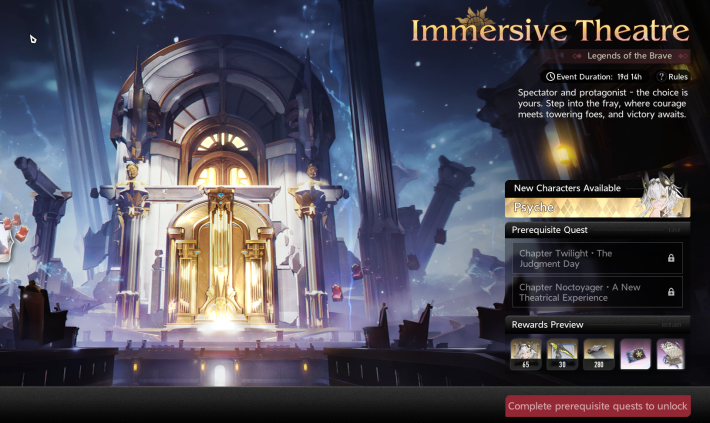Screen dimensions: 710x423
Task: Select the Psyche new character banner
Action: 597,207
